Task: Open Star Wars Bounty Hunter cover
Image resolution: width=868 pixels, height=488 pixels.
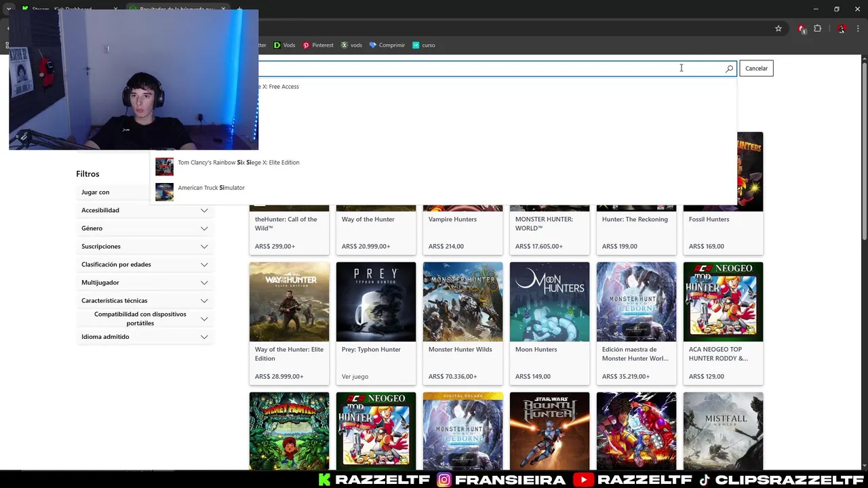Action: pos(549,431)
